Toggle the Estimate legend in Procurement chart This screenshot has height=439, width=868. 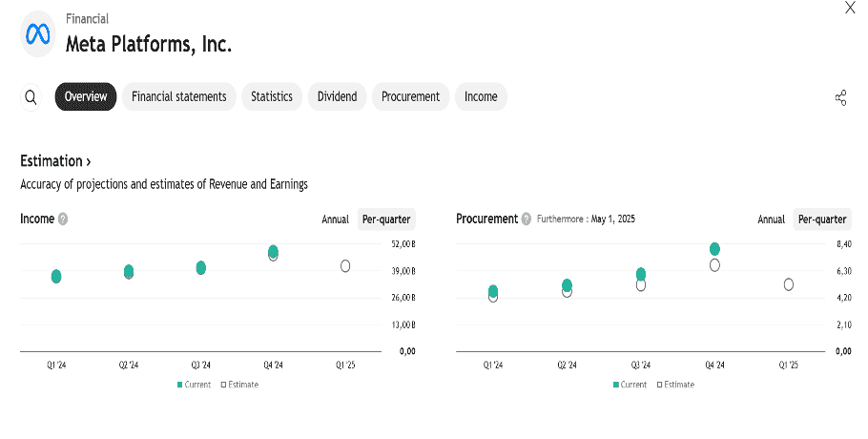(675, 385)
